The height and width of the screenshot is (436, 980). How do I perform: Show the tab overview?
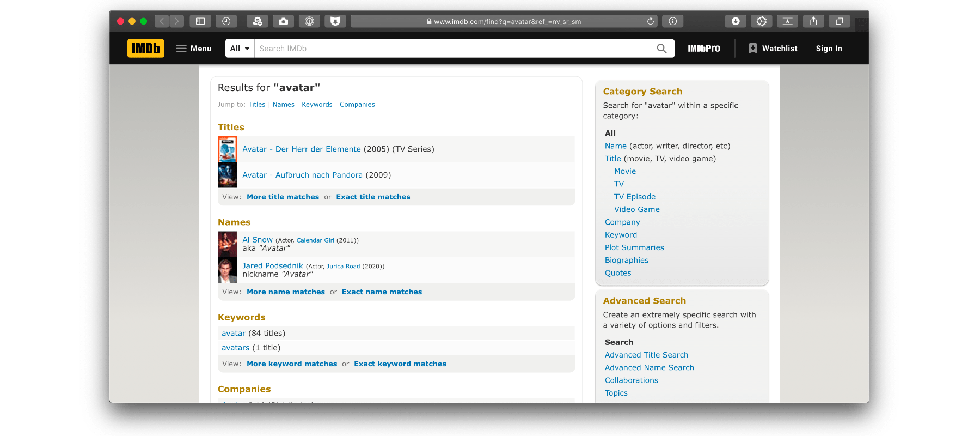click(x=840, y=21)
